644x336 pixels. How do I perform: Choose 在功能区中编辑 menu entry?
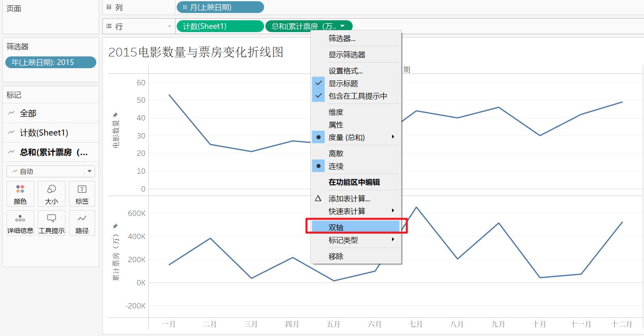coord(354,182)
